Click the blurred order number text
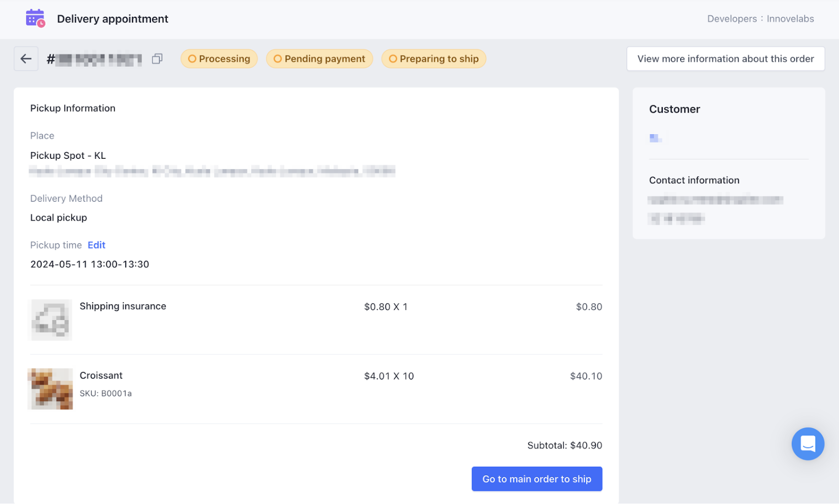 coord(99,59)
